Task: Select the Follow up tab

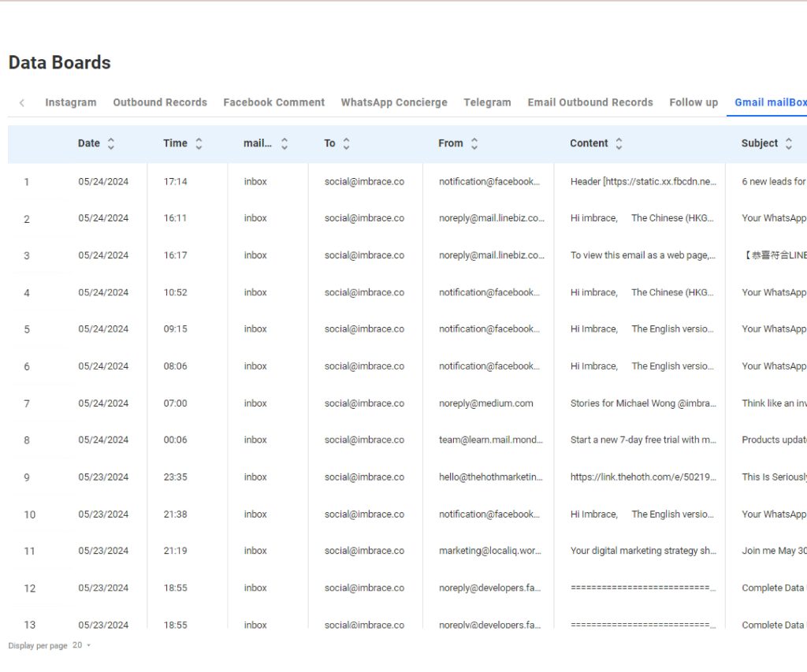Action: [694, 102]
